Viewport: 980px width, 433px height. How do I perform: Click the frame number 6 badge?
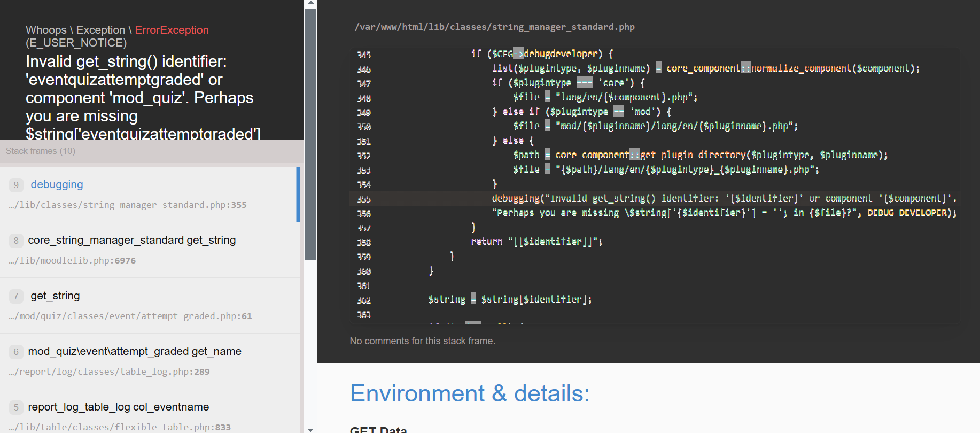point(16,352)
